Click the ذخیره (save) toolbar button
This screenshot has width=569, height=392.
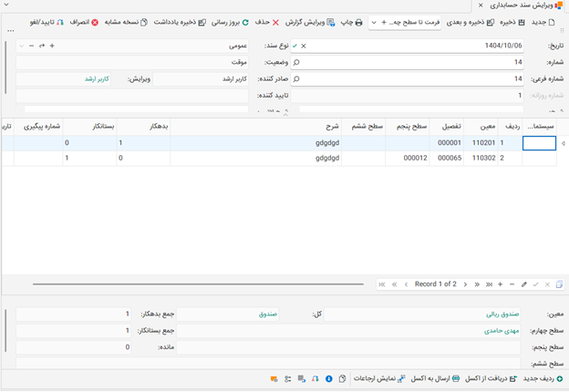click(x=512, y=23)
